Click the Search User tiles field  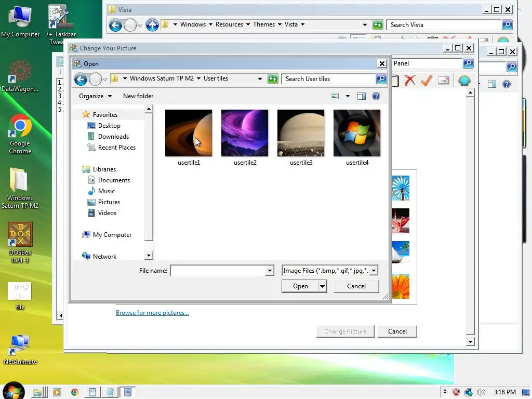pos(328,79)
